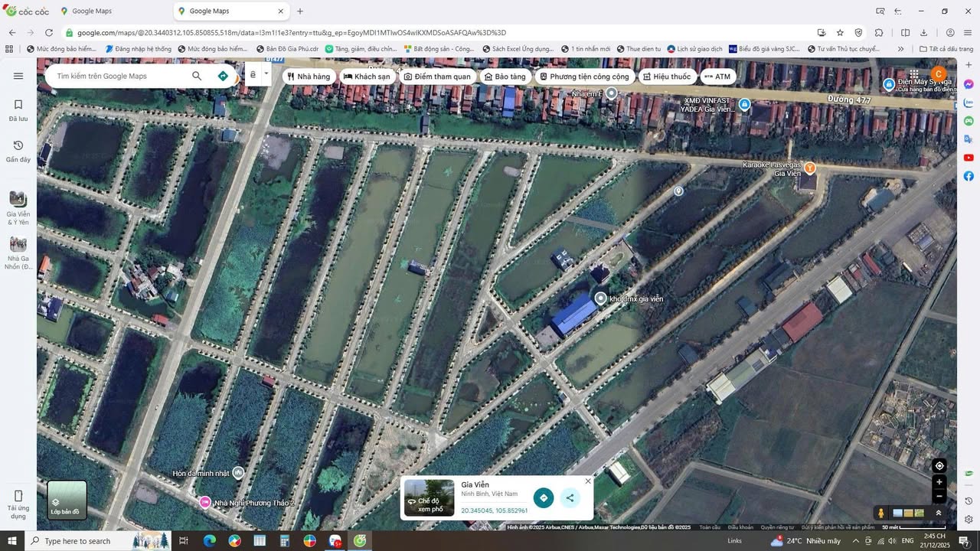The width and height of the screenshot is (980, 551).
Task: Open the 'Đã lưu' saved places panel
Action: [18, 110]
